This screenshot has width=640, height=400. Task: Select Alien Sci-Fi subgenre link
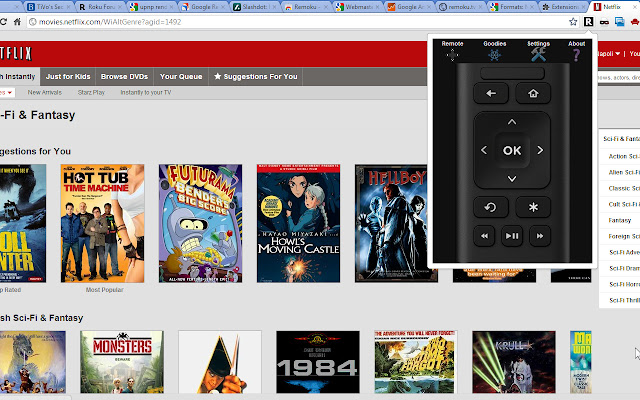click(x=624, y=172)
